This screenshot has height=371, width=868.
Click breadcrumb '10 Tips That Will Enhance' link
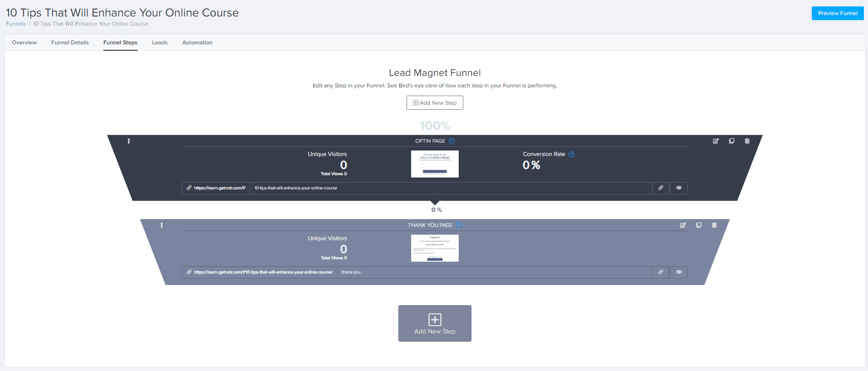coord(91,24)
